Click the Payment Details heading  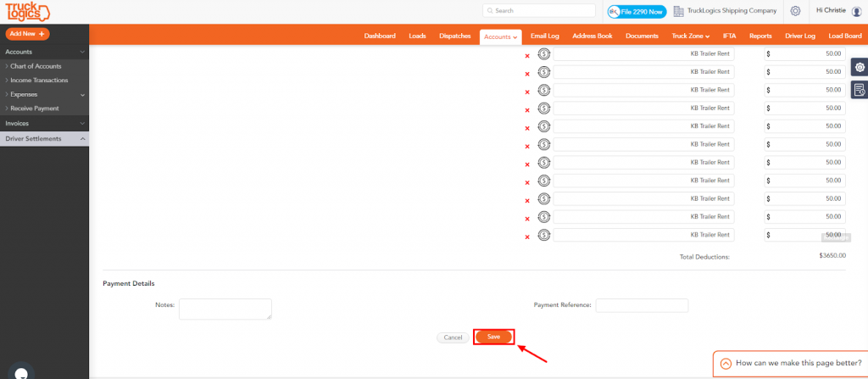129,284
